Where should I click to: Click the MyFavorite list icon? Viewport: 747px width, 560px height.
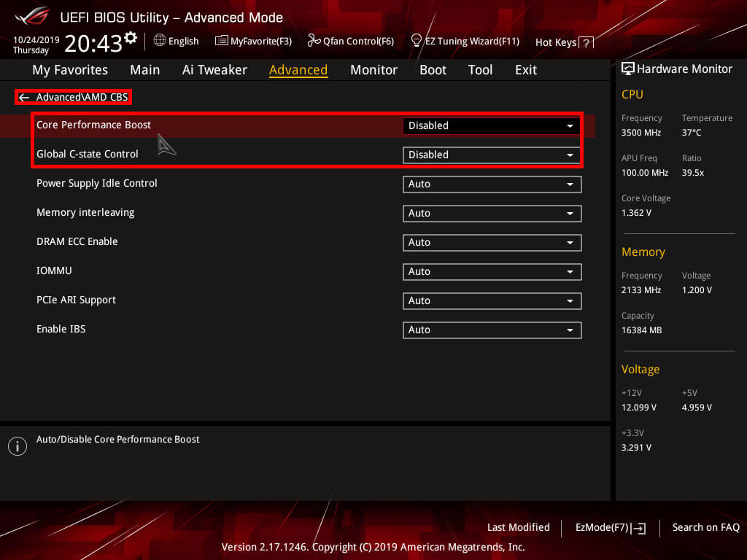221,41
